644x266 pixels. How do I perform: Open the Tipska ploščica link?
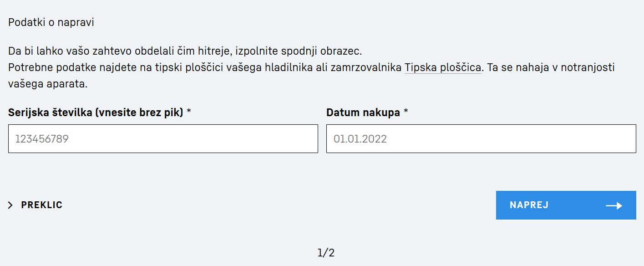pyautogui.click(x=443, y=68)
